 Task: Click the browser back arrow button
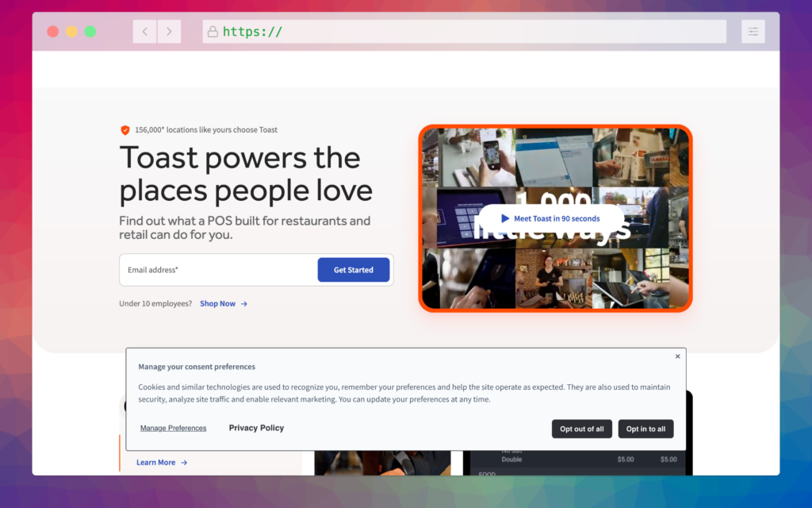click(144, 32)
